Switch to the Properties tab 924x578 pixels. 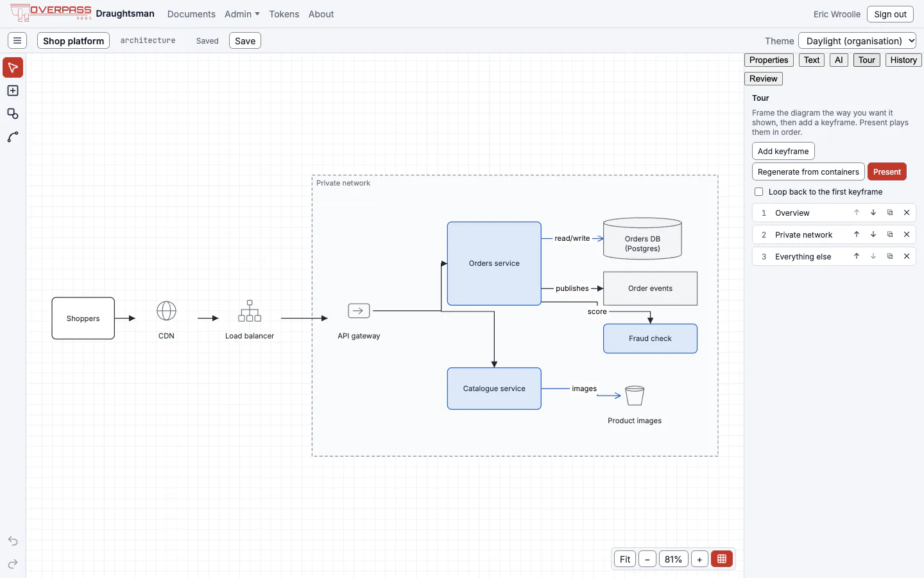(x=769, y=60)
